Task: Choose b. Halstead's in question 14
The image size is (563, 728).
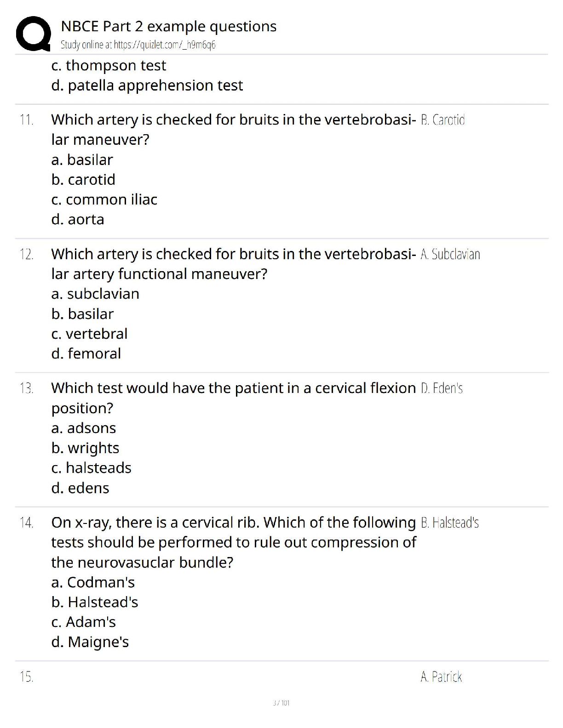Action: click(95, 602)
